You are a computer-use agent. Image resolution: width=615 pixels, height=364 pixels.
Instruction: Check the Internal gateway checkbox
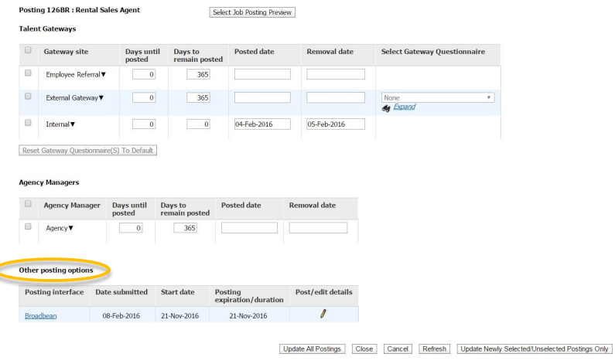click(28, 123)
